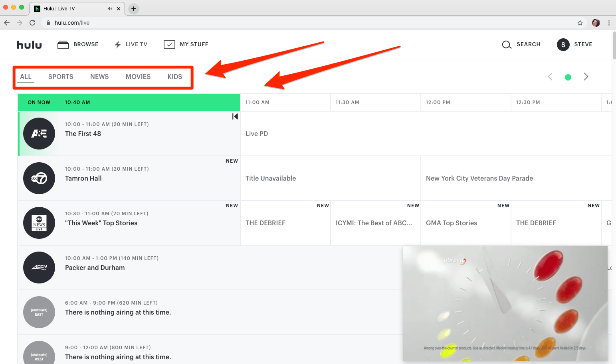Open the Chrome three-dot menu

tap(609, 23)
